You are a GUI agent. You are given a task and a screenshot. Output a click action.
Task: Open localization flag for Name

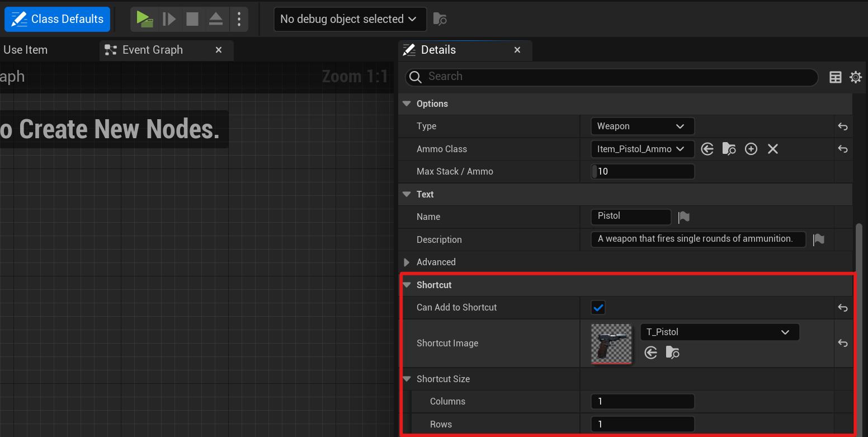coord(683,217)
